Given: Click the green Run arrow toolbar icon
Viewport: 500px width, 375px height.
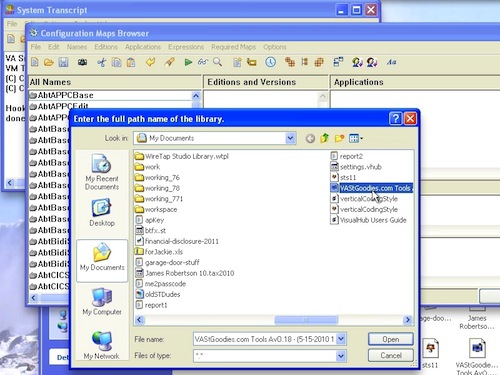Looking at the screenshot, I should click(x=188, y=62).
